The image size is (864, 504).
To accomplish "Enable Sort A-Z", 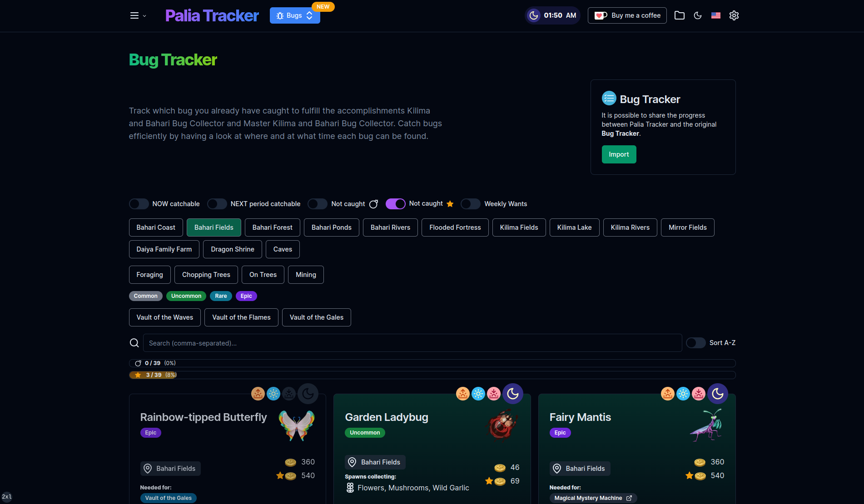I will pyautogui.click(x=695, y=343).
